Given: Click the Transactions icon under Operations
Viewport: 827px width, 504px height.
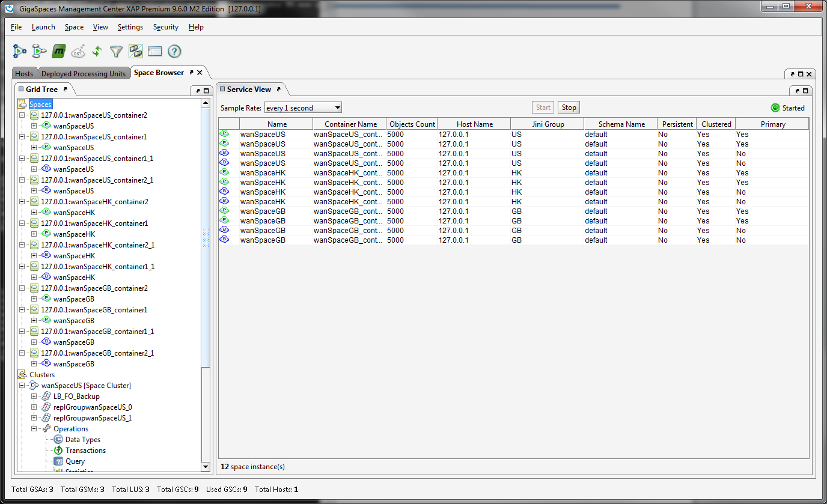Looking at the screenshot, I should point(58,451).
